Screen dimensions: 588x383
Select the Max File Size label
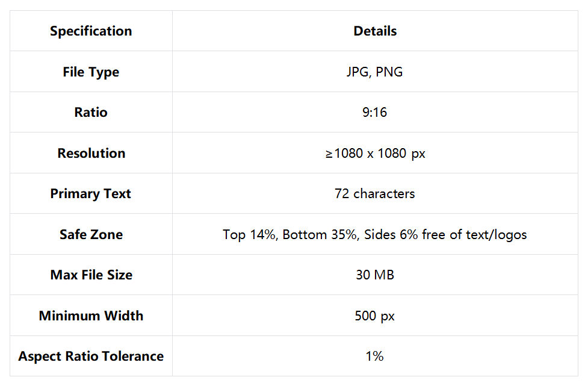coord(91,275)
